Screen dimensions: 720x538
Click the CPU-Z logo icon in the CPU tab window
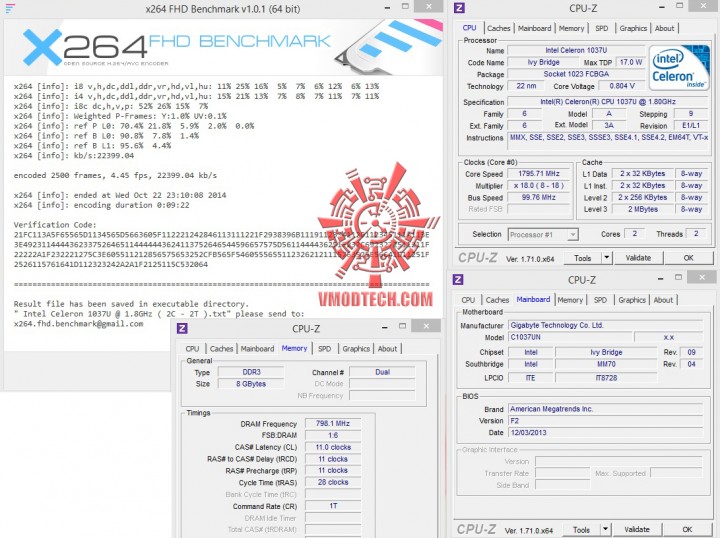coord(459,8)
